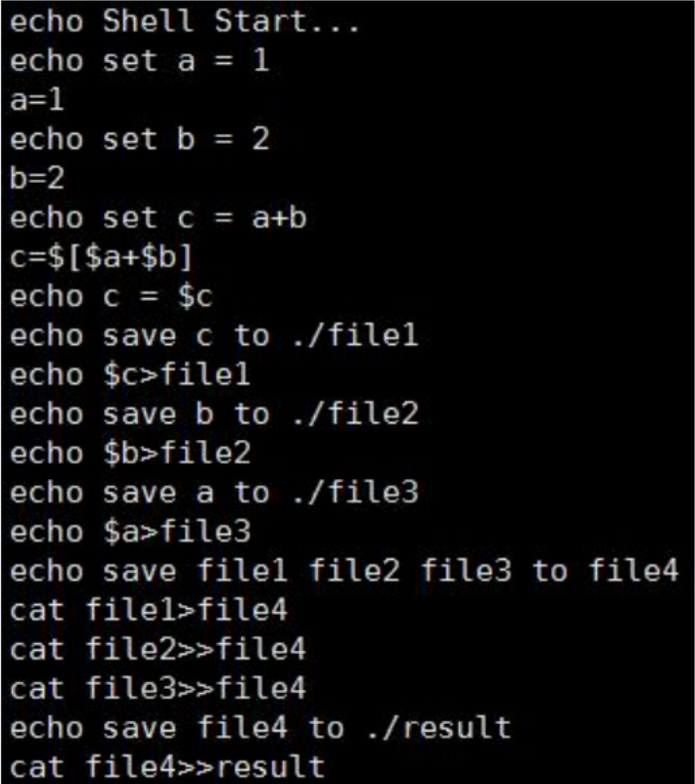Click 'echo save a to ./file3' line
695x784 pixels.
tap(214, 493)
